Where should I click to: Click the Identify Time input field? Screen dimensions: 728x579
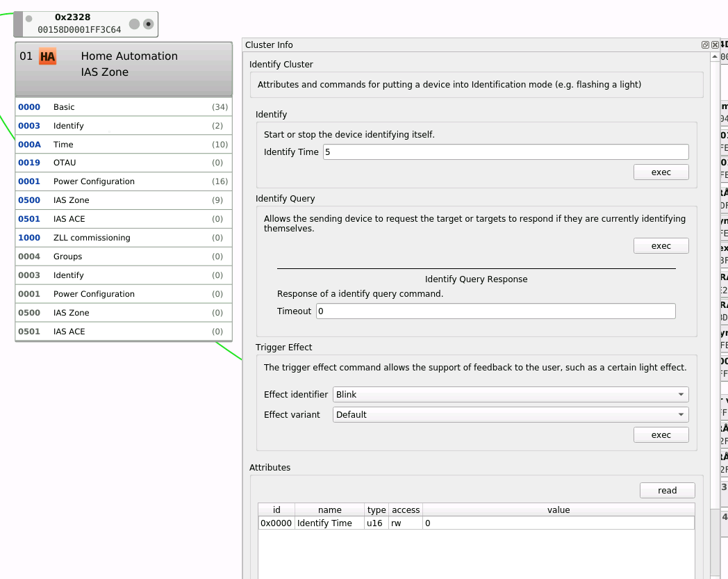(506, 152)
